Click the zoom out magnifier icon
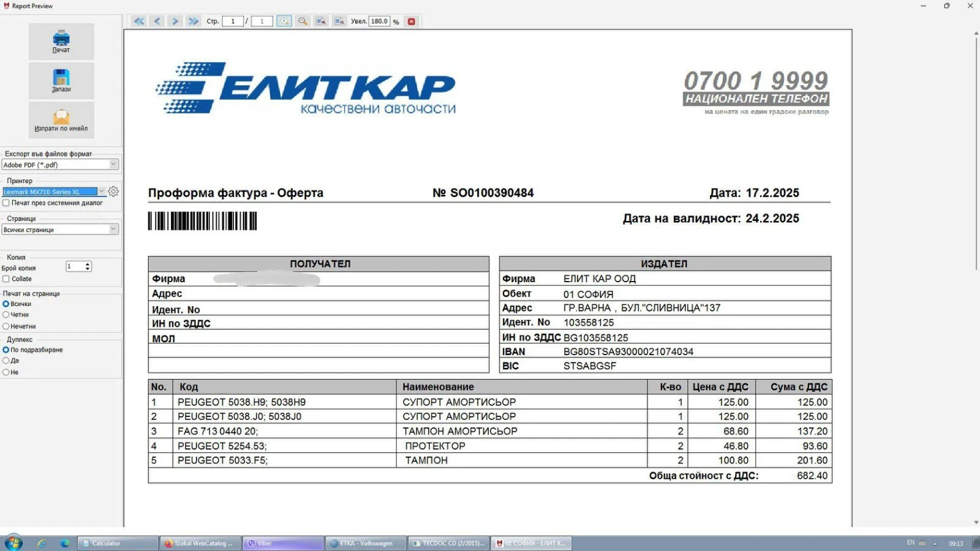 coord(303,21)
